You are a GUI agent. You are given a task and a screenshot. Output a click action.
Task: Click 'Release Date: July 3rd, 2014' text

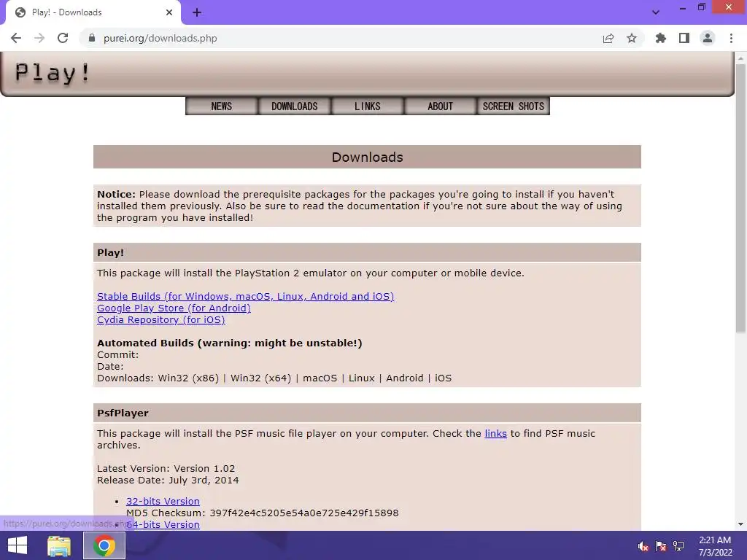pyautogui.click(x=168, y=480)
